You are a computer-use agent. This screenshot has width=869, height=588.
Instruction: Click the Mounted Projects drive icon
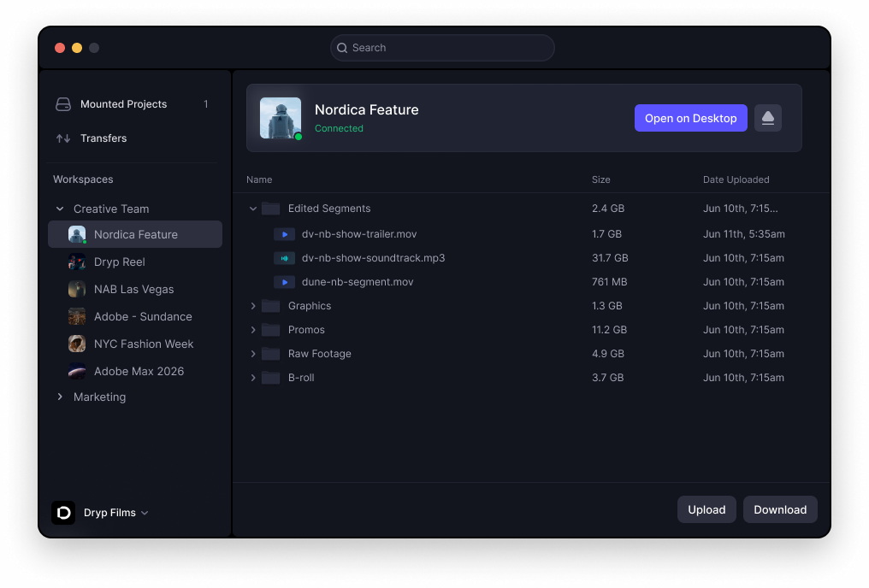(63, 104)
